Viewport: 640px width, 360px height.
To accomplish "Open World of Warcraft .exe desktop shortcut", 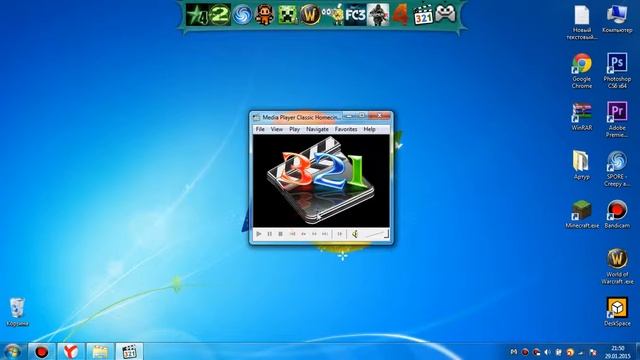I will (x=617, y=266).
